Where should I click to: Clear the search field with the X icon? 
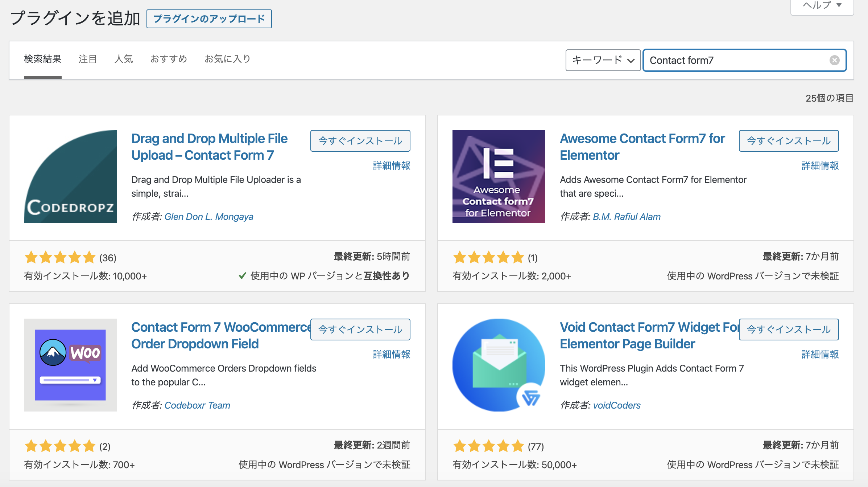coord(834,60)
